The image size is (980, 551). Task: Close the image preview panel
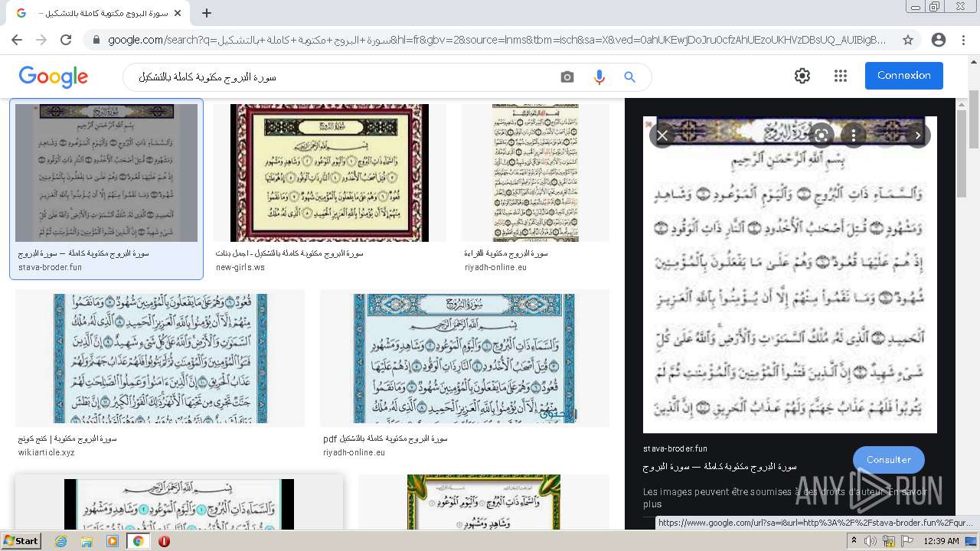click(662, 135)
